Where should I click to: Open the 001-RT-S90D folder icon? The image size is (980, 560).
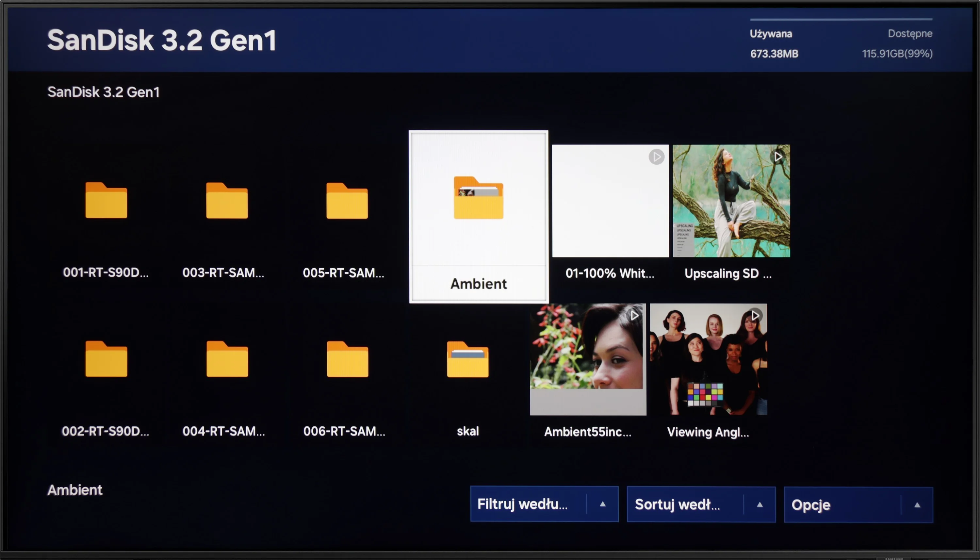click(106, 200)
